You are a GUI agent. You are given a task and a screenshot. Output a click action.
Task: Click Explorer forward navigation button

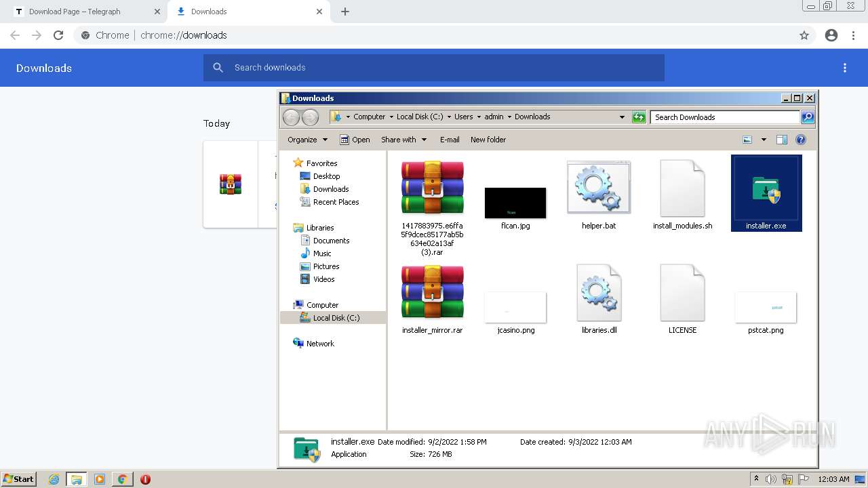tap(310, 117)
